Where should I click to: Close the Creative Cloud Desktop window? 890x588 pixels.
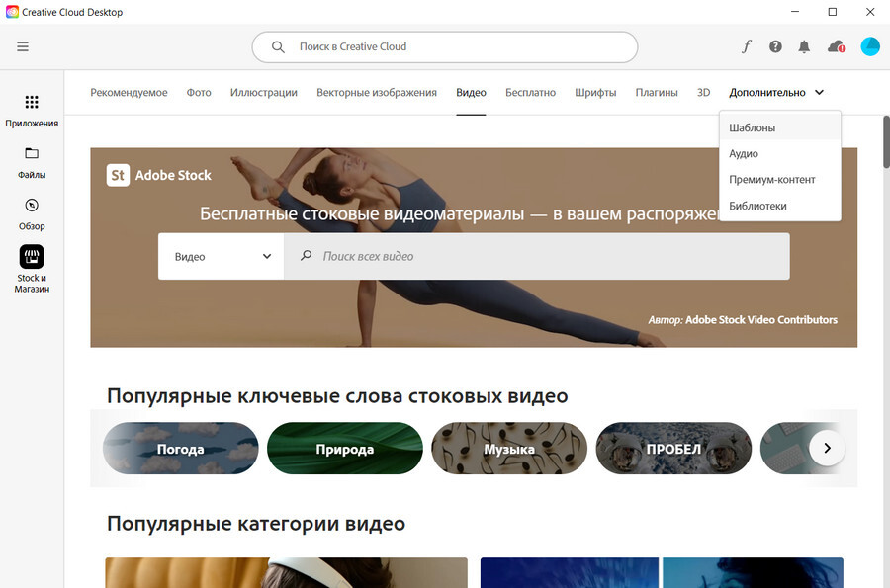pos(870,12)
